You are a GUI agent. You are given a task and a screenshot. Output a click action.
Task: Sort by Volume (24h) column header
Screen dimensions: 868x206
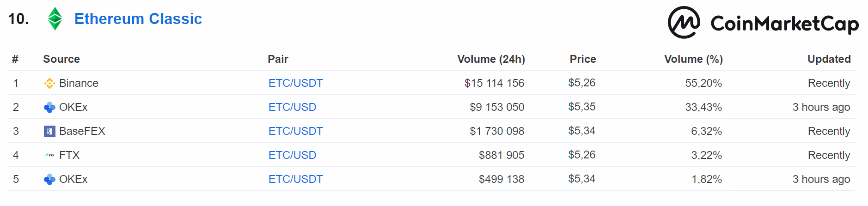pyautogui.click(x=491, y=59)
